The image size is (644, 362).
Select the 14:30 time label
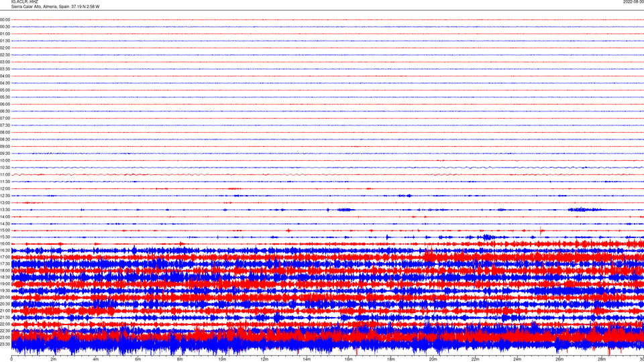pos(5,224)
